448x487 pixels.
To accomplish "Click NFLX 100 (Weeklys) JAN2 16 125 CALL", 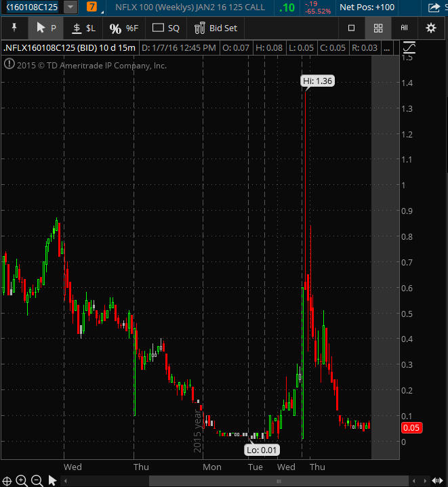I will tap(190, 7).
